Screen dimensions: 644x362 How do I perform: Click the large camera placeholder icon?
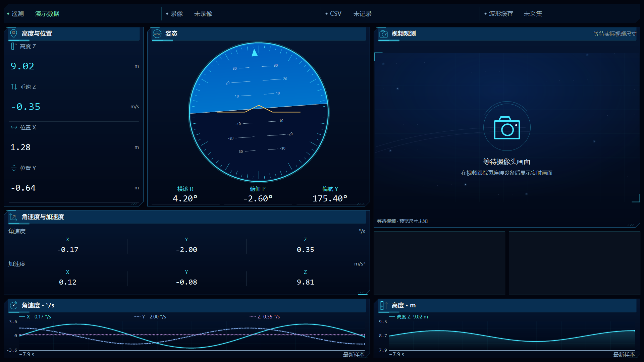507,128
